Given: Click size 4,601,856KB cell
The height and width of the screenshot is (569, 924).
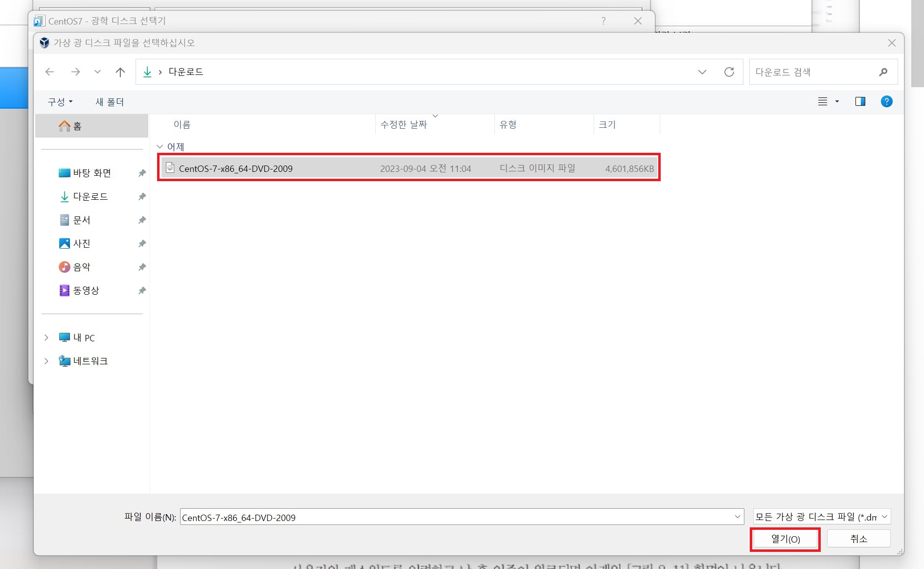Looking at the screenshot, I should tap(629, 168).
